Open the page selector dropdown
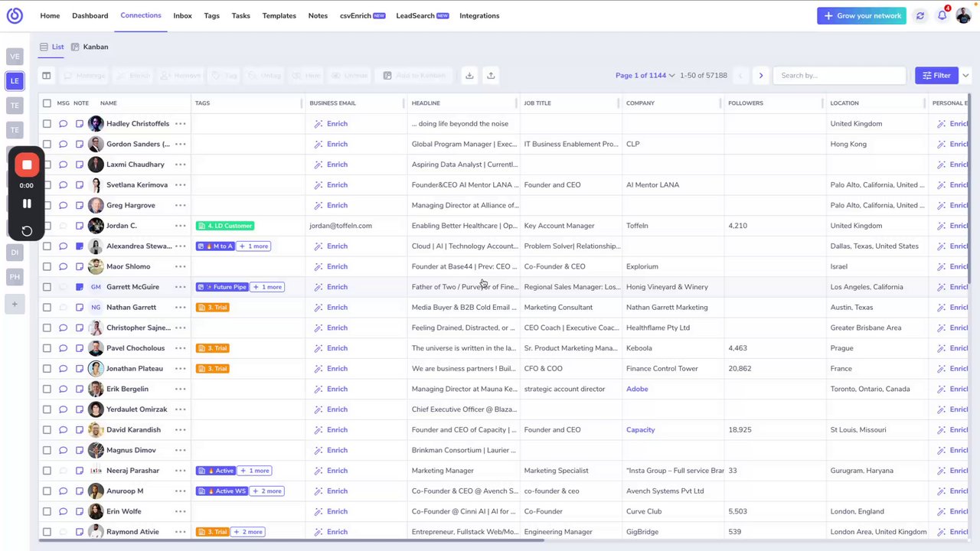This screenshot has width=980, height=551. (645, 75)
